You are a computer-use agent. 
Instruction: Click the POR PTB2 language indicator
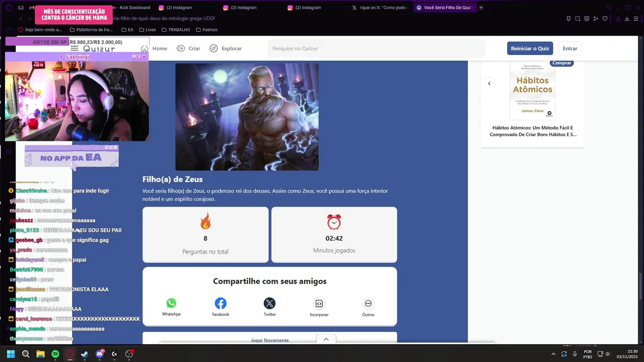(x=588, y=354)
